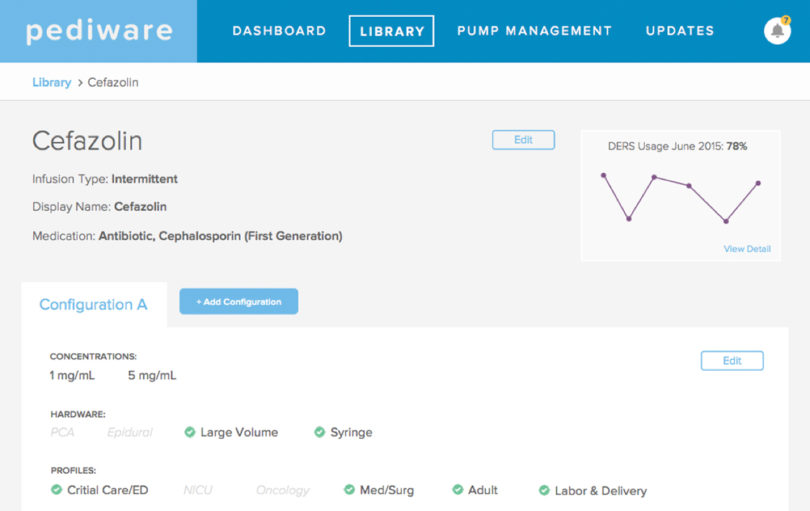
Task: Click the Library breadcrumb link
Action: [x=52, y=83]
